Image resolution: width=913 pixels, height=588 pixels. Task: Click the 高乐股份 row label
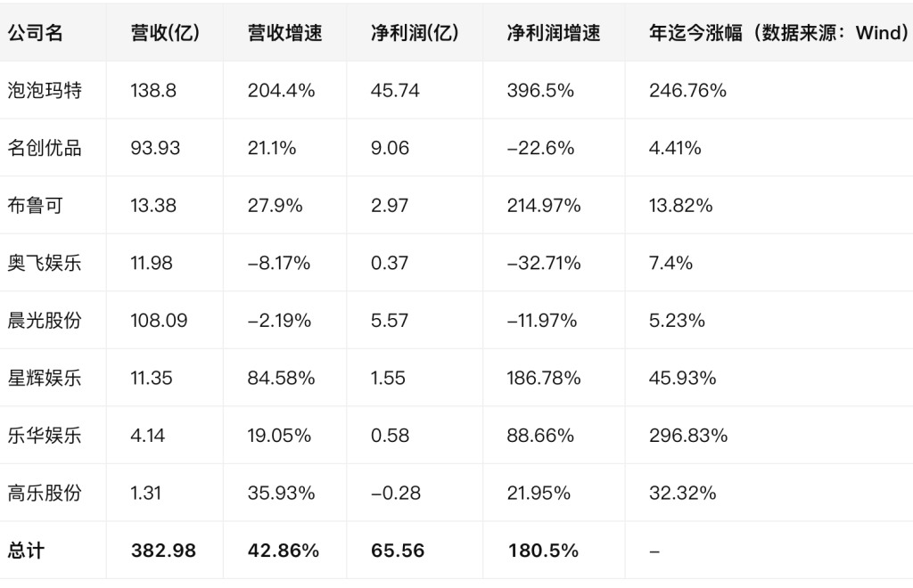[45, 493]
